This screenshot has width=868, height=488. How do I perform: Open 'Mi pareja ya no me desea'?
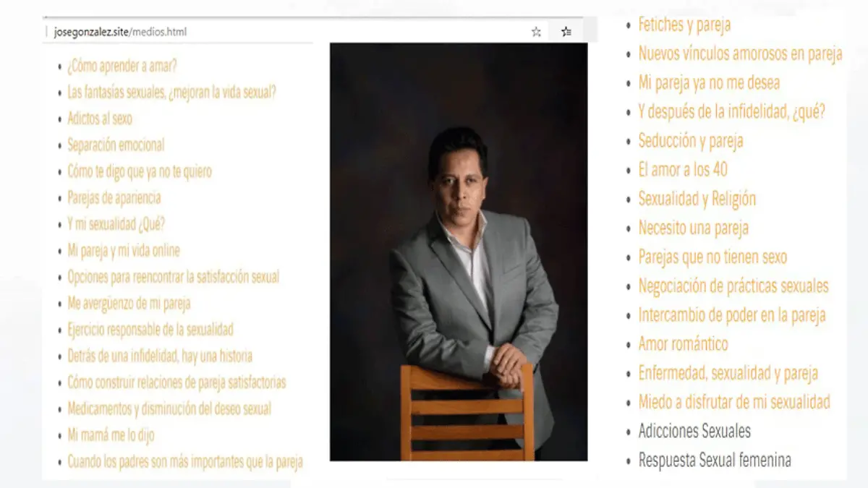coord(709,82)
